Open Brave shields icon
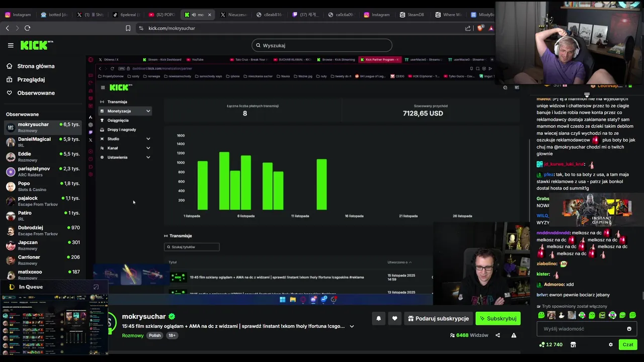 [480, 28]
